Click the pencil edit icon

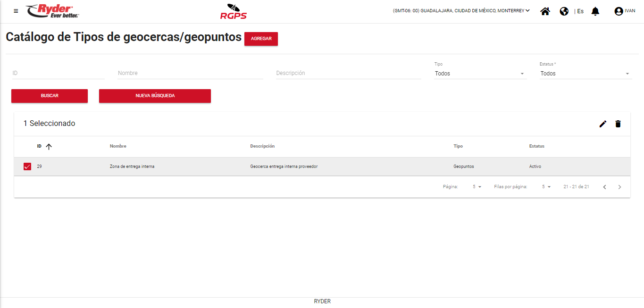pyautogui.click(x=602, y=124)
